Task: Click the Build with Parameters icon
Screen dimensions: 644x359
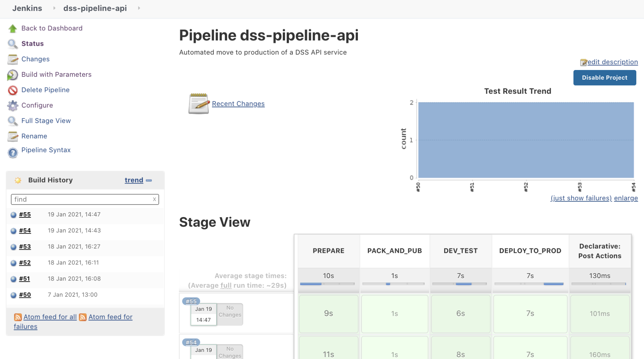Action: (13, 74)
